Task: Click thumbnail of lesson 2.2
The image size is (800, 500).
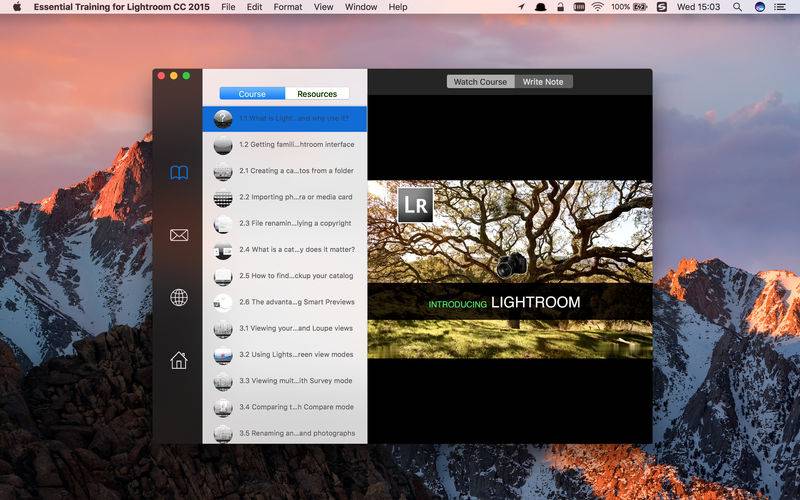Action: (x=223, y=197)
